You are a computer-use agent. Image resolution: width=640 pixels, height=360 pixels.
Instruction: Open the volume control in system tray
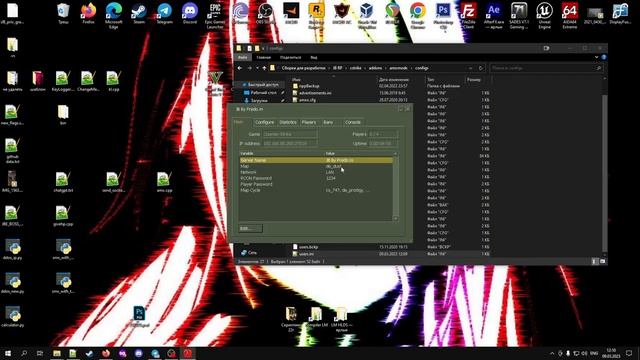584,353
